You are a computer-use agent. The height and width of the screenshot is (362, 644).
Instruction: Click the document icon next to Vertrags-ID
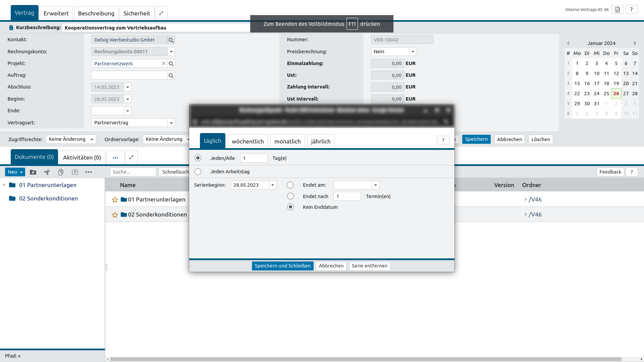click(x=618, y=9)
